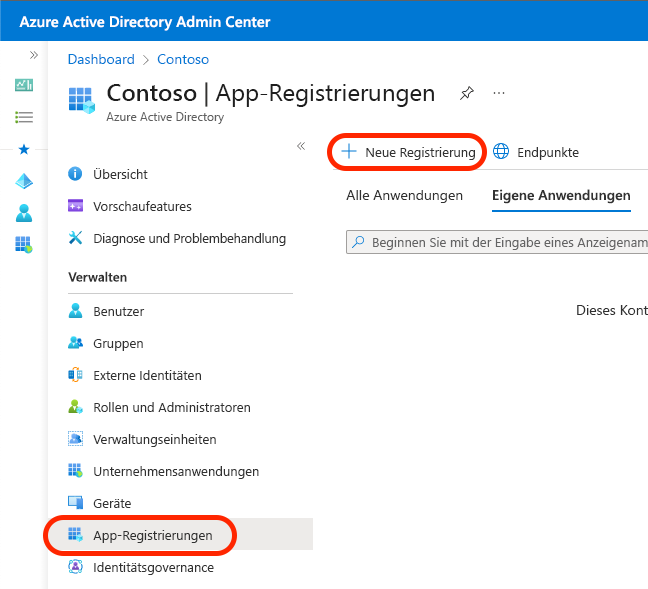Click the Unternehmensanwendungen grid icon
The height and width of the screenshot is (589, 648).
(x=75, y=470)
